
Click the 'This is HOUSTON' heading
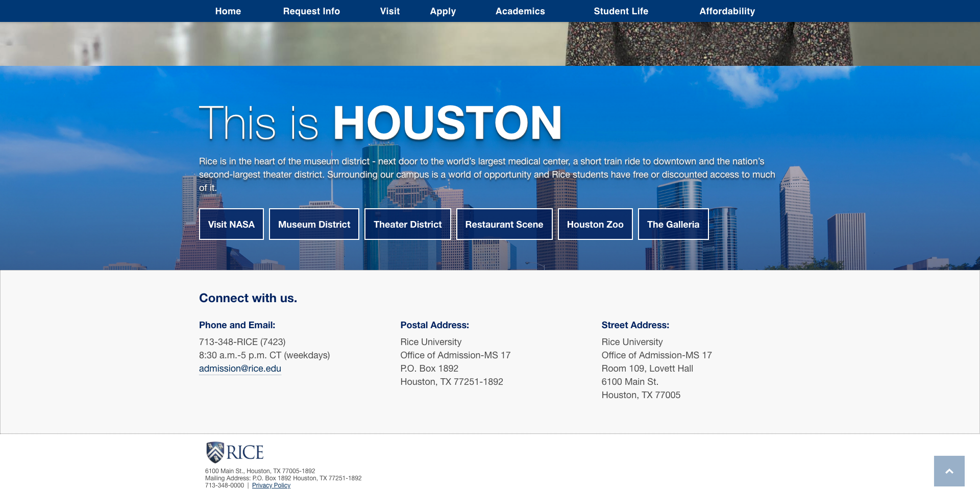click(380, 122)
